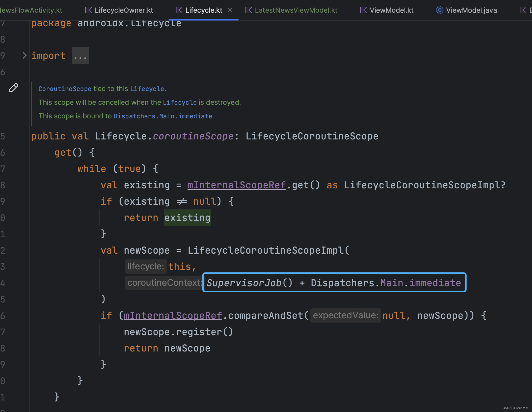
Task: Follow the Lifecycle link in 'is destroyed' sentence
Action: [x=180, y=103]
